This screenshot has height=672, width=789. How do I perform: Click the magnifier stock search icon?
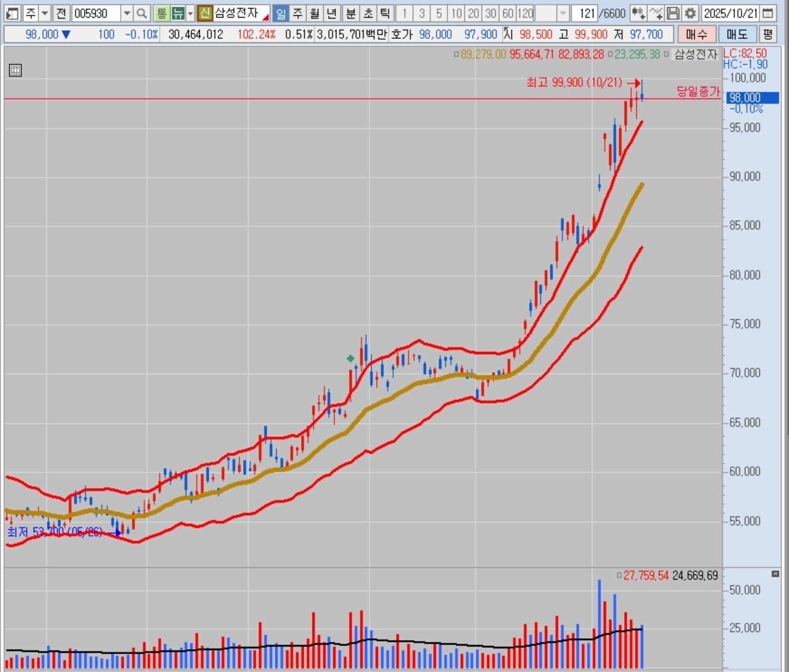pos(142,13)
